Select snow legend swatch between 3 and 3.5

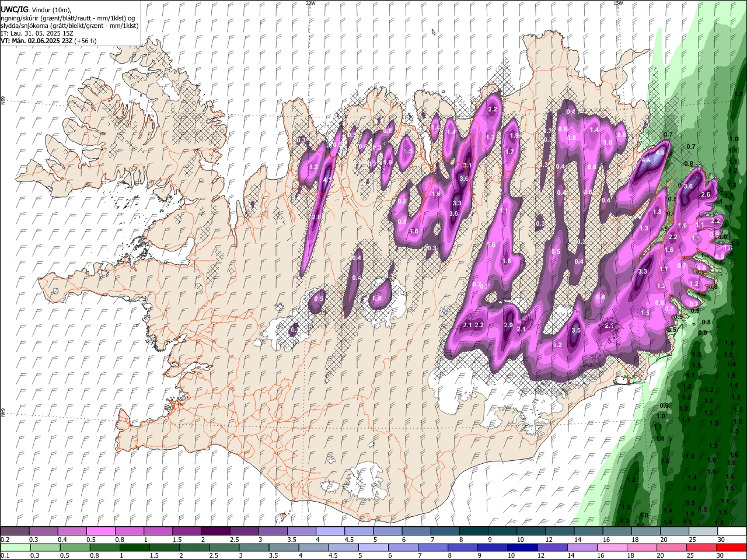click(273, 531)
